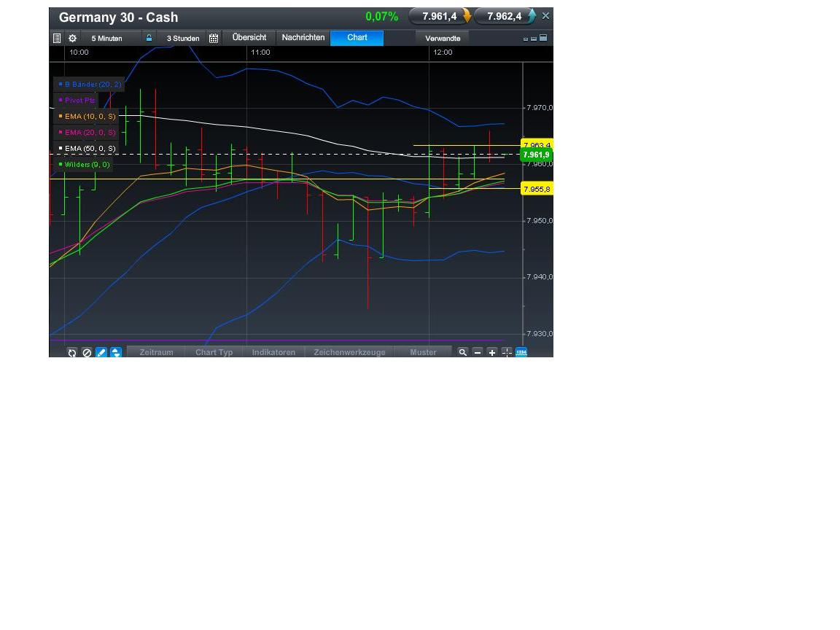Viewport: 840px width, 630px height.
Task: Click the buy price 7.962,4 button
Action: click(506, 17)
